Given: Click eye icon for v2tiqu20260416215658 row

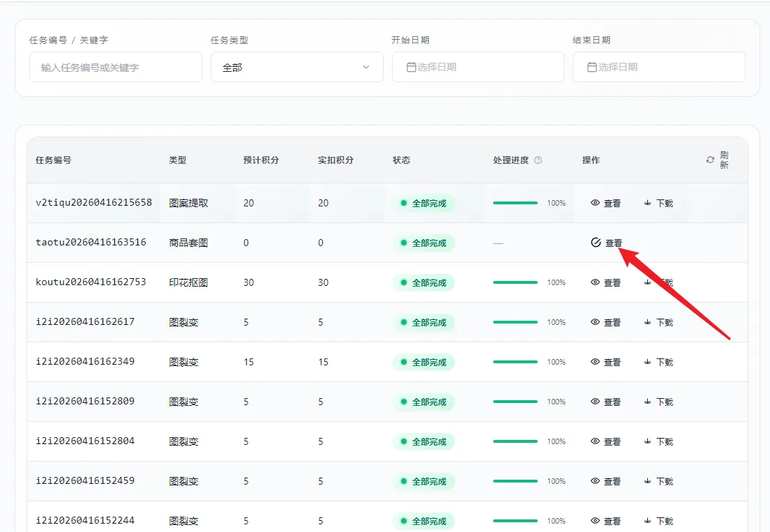Looking at the screenshot, I should tap(595, 204).
